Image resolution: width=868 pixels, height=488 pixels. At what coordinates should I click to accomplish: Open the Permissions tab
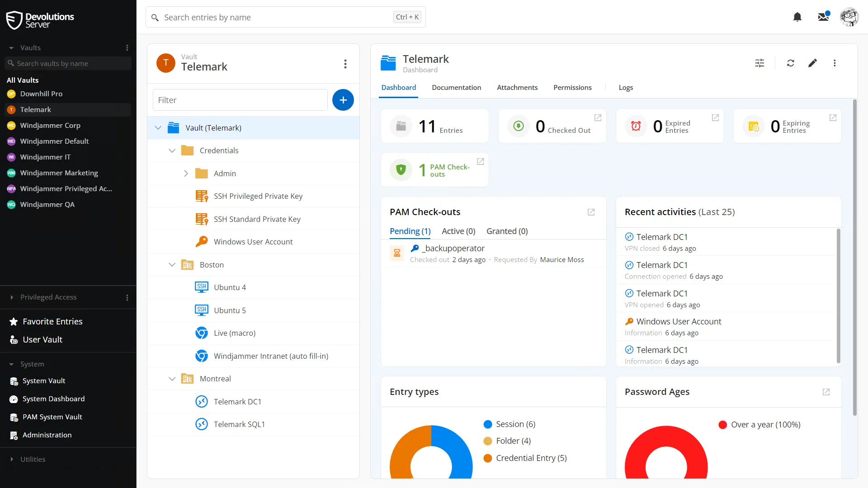[x=572, y=88]
